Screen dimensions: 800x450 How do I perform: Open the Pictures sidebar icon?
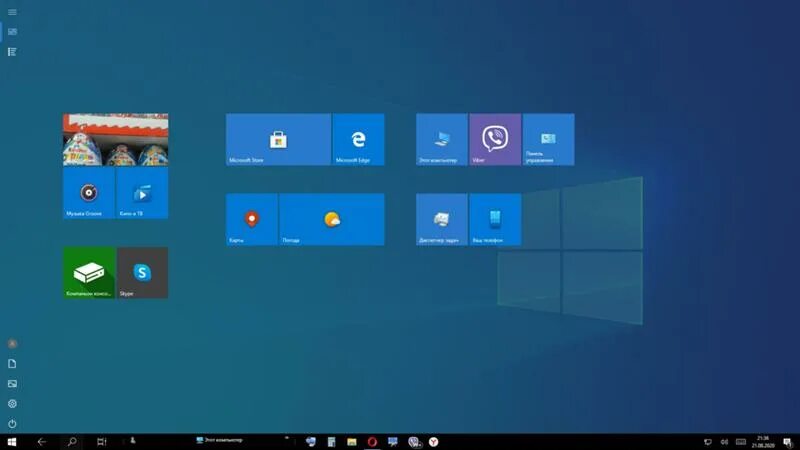click(12, 384)
